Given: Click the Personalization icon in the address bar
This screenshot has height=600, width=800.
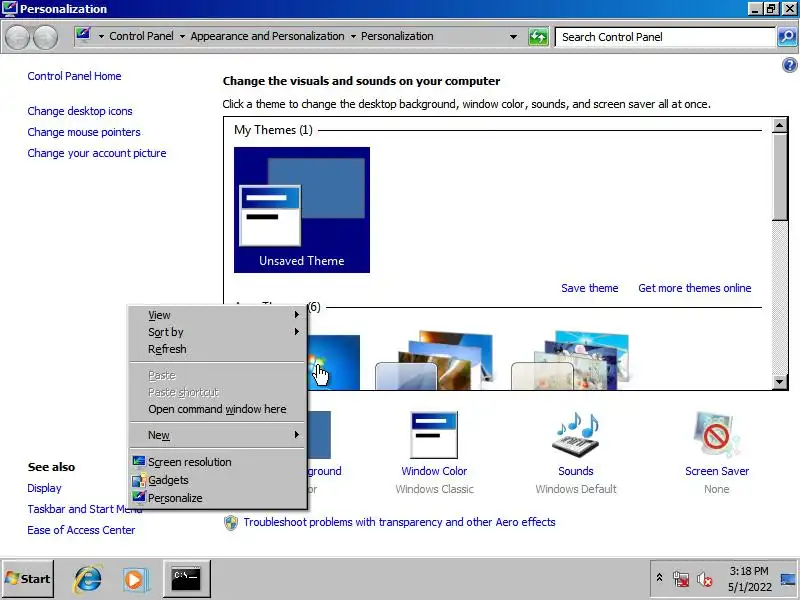Looking at the screenshot, I should coord(83,35).
